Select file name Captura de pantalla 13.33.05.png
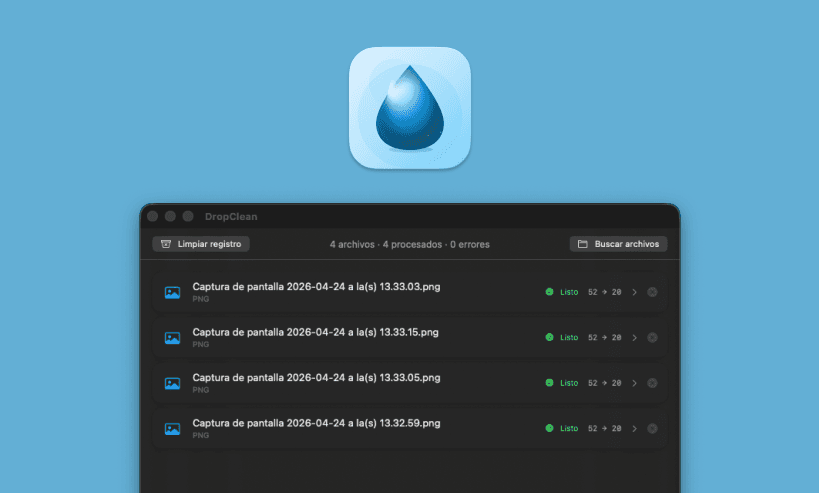This screenshot has height=493, width=819. [316, 378]
